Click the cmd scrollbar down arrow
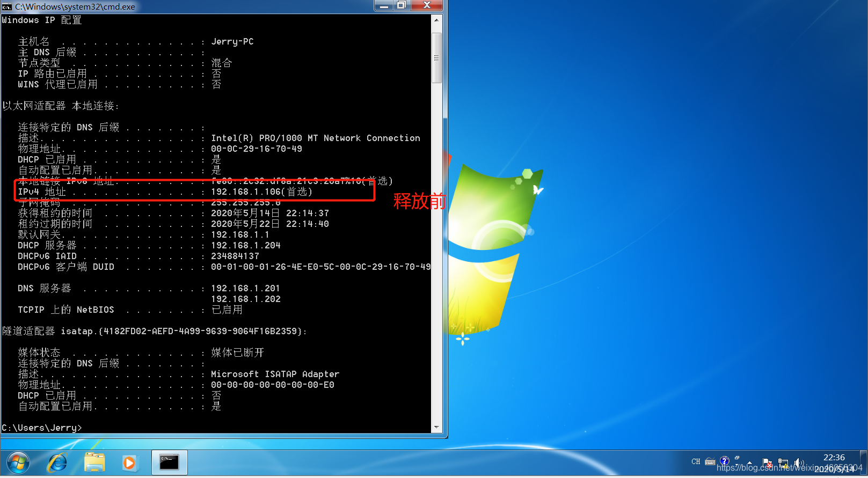Screen dimensions: 868x478 436,428
